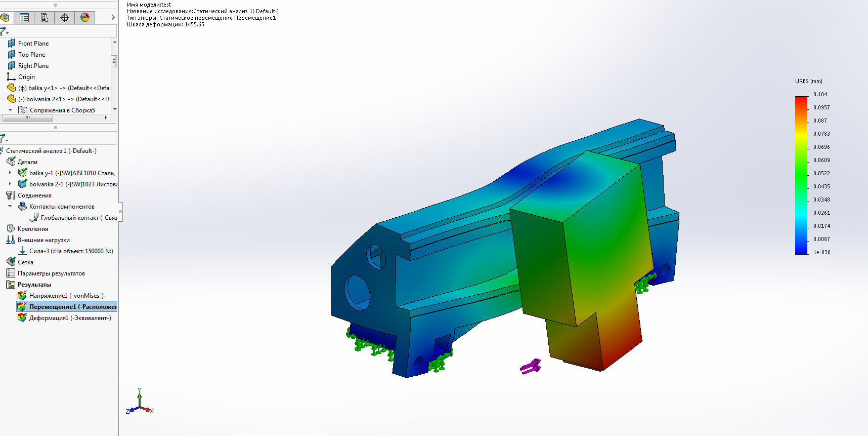Screen dimensions: 868x436
Task: Expand the bolvanka 2-1 part node
Action: tap(10, 184)
